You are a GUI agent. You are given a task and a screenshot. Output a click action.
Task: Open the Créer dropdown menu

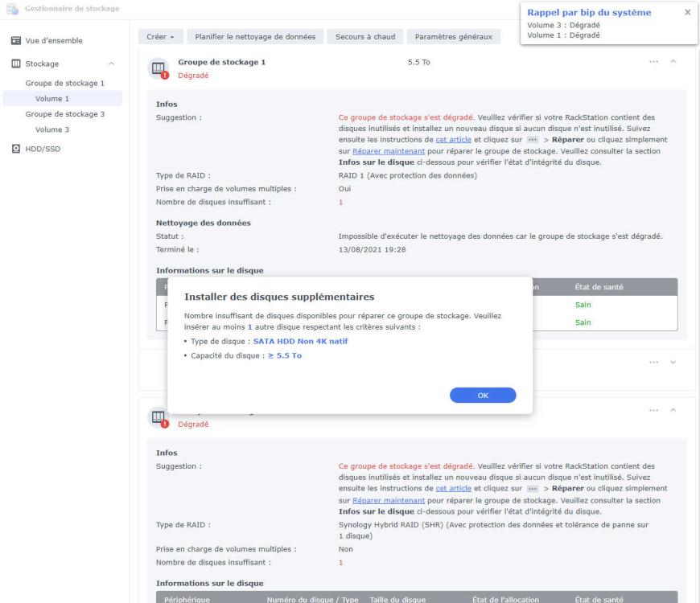(x=161, y=36)
